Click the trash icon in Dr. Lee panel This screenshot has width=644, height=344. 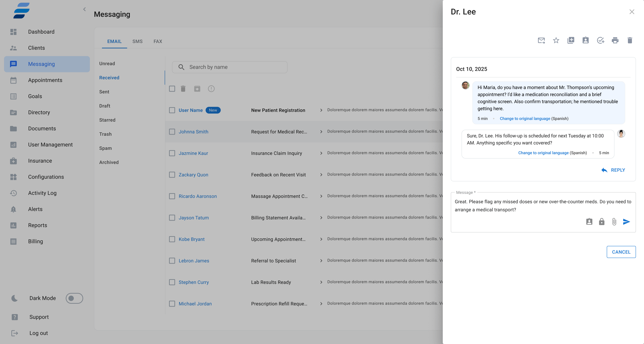[630, 40]
